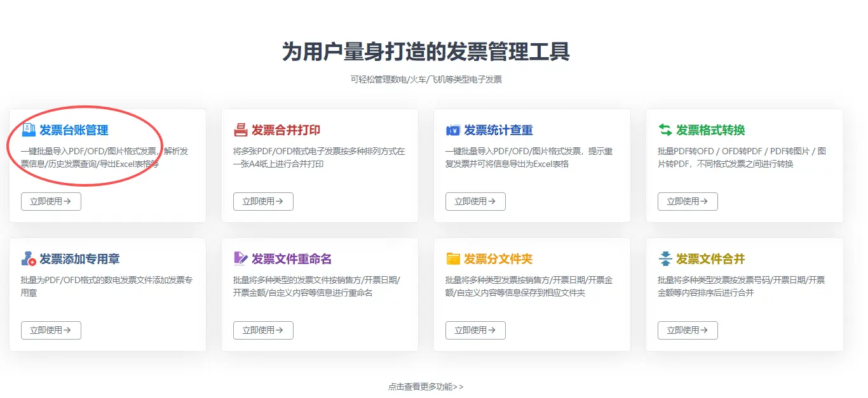Click the blue 发票统计查重 icon
The image size is (868, 398).
pos(453,131)
